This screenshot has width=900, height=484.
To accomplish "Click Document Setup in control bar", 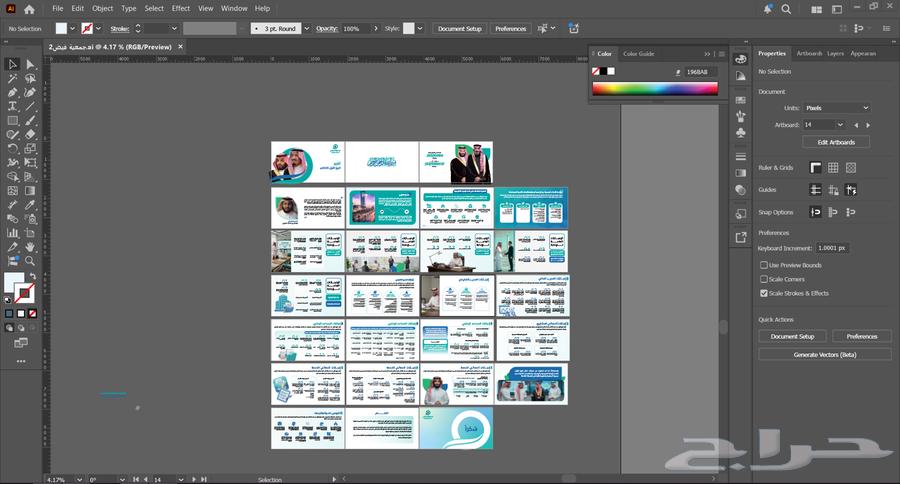I will [459, 29].
